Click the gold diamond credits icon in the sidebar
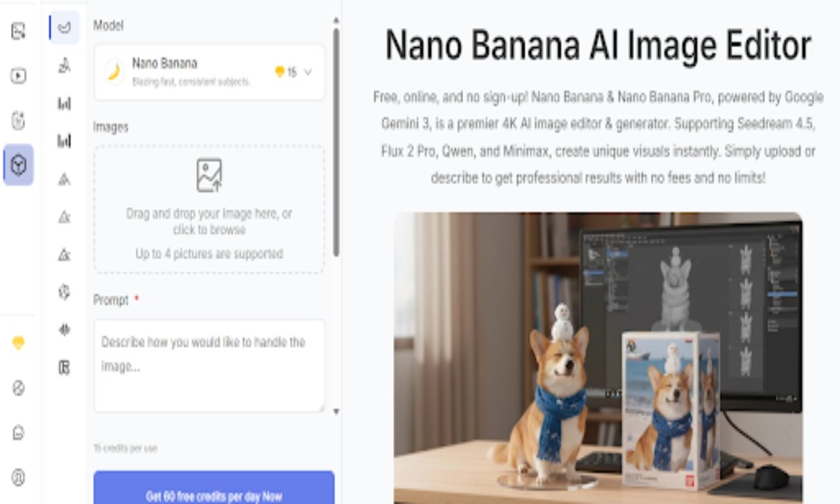The image size is (840, 504). pyautogui.click(x=18, y=343)
